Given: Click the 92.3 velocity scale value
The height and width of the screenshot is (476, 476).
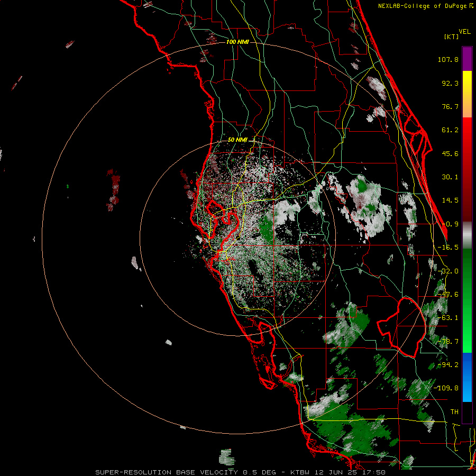Looking at the screenshot, I should [450, 83].
